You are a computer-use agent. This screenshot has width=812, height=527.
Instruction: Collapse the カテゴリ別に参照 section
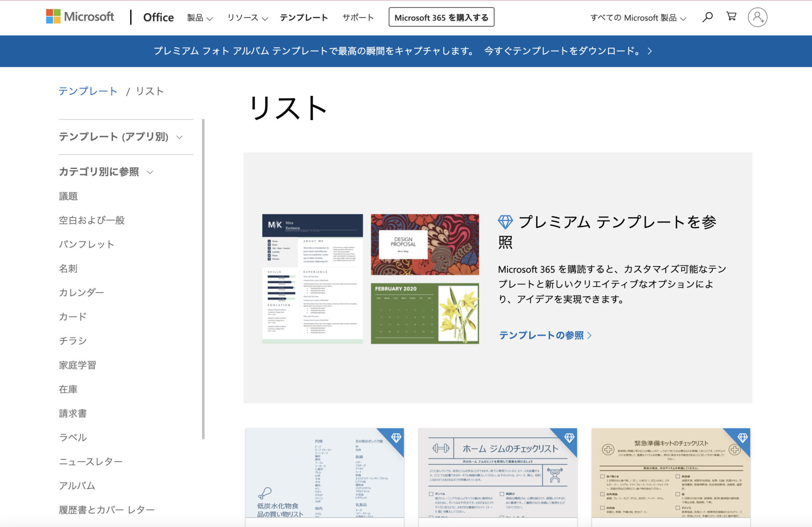pos(106,172)
